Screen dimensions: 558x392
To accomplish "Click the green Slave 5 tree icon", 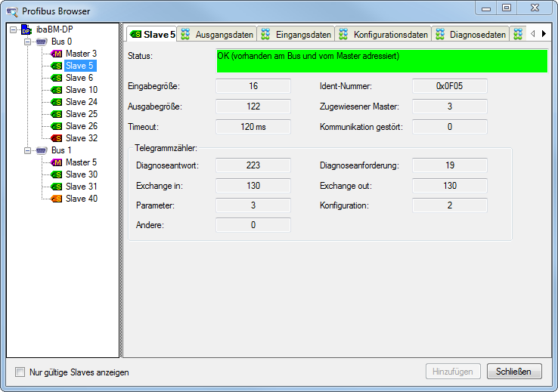I will tap(56, 66).
